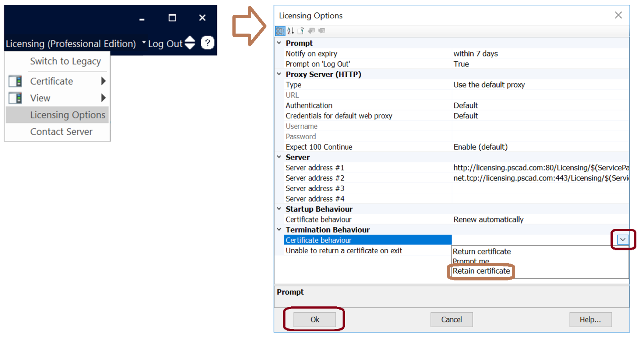Collapse the Proxy Server (HTTP) category
644x342 pixels.
coord(279,74)
